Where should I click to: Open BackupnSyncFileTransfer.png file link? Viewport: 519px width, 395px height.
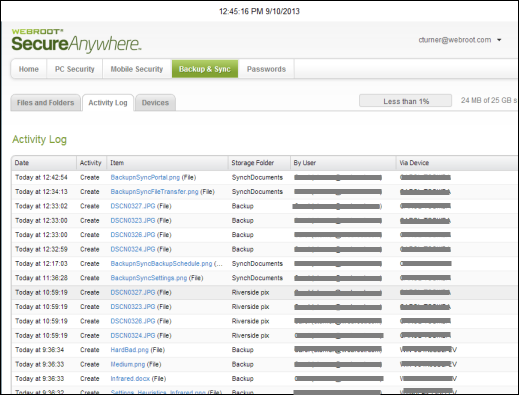pyautogui.click(x=154, y=192)
